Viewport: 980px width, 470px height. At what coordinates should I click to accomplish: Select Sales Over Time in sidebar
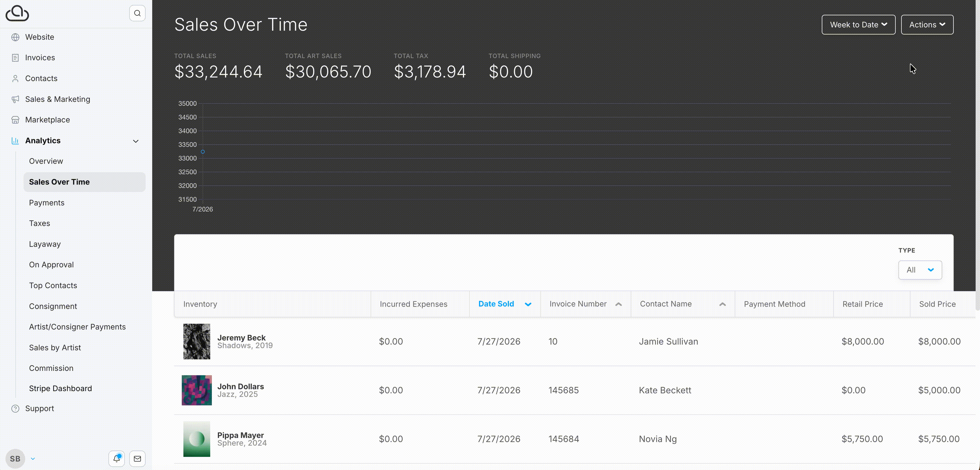(x=85, y=182)
